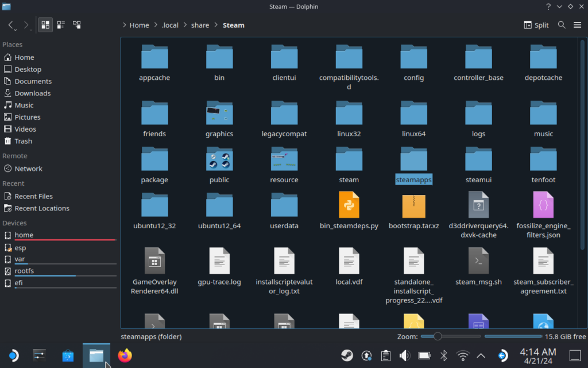Navigate to Home in breadcrumb
588x368 pixels.
[139, 25]
